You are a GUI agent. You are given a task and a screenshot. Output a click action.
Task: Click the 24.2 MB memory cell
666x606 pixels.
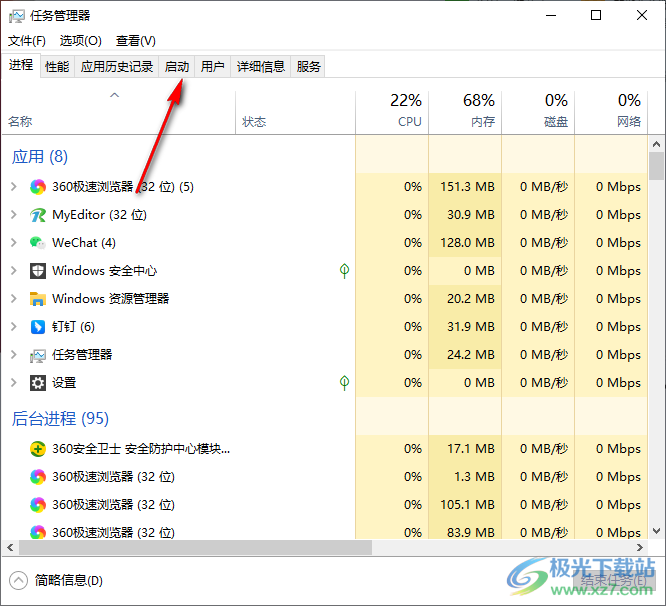pyautogui.click(x=465, y=355)
